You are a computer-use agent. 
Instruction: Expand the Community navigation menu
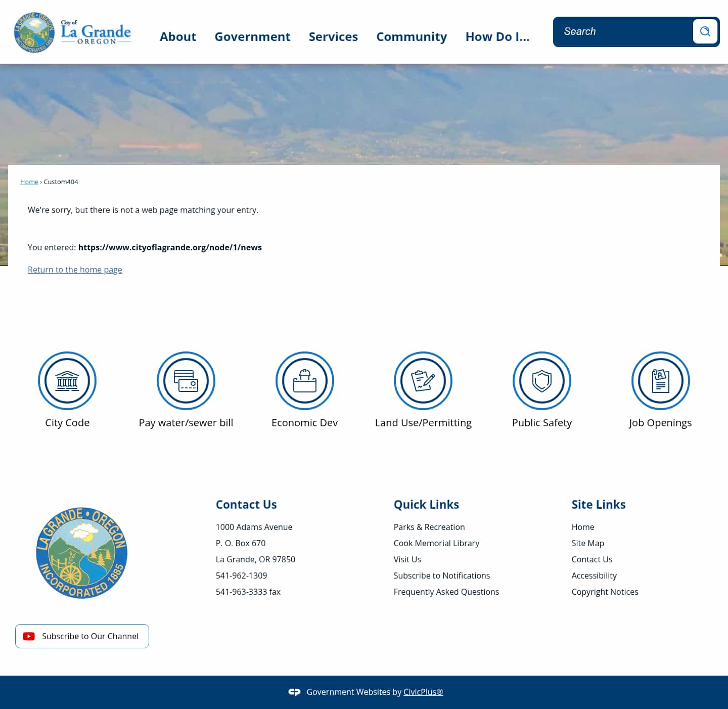(412, 36)
